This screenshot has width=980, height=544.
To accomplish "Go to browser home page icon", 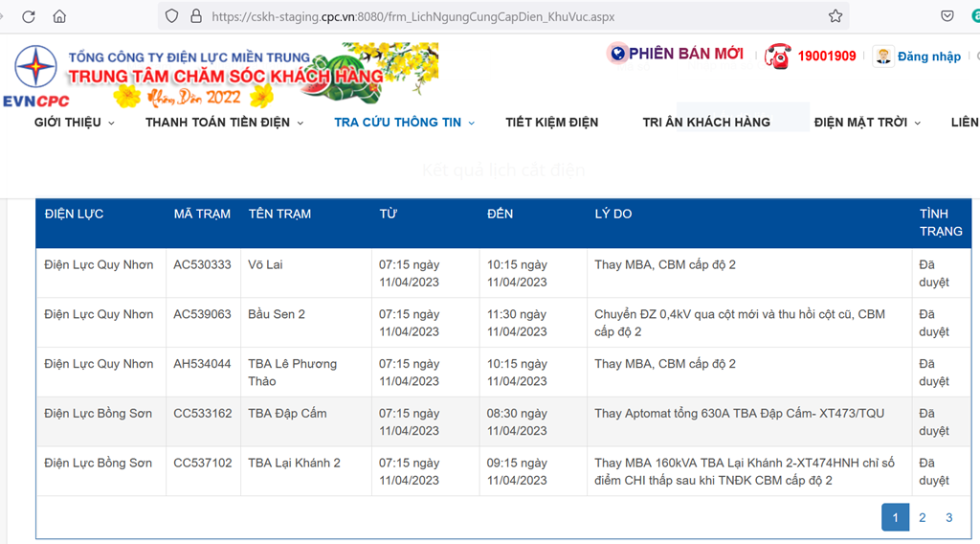I will (59, 16).
